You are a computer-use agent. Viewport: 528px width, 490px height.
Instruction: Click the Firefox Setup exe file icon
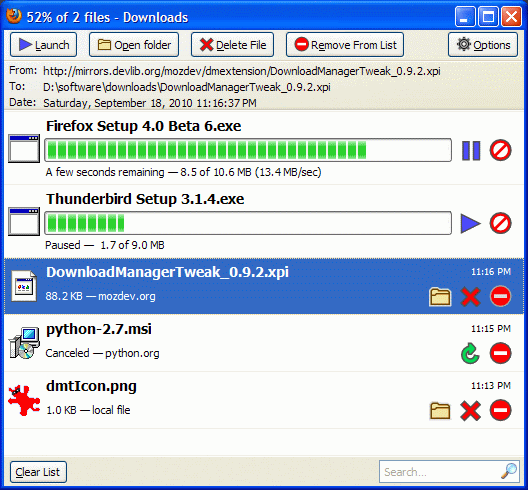click(x=24, y=149)
